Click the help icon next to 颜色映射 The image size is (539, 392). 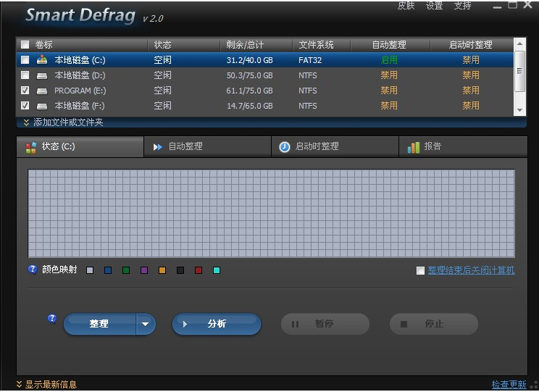point(33,270)
